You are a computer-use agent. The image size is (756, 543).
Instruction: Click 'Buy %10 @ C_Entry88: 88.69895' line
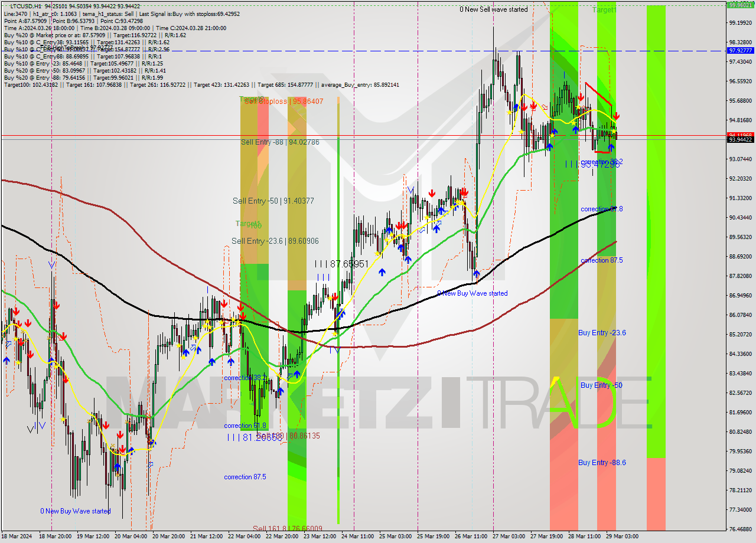[x=82, y=56]
